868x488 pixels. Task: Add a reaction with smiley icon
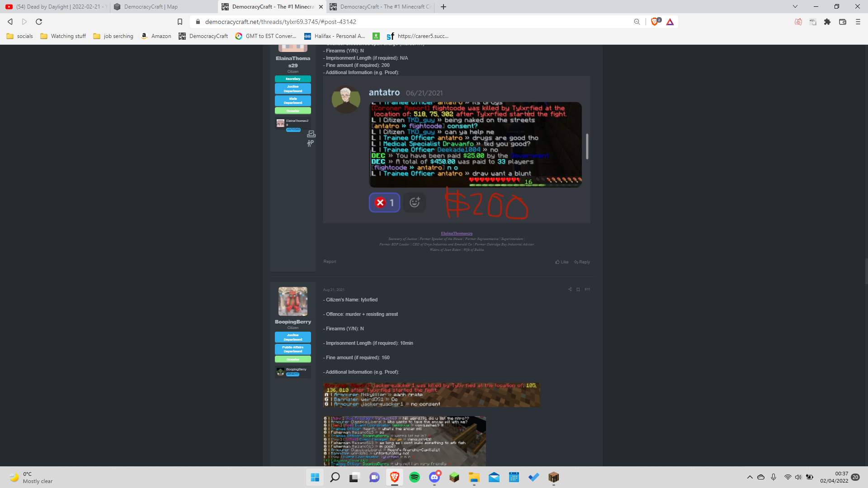[x=415, y=202]
